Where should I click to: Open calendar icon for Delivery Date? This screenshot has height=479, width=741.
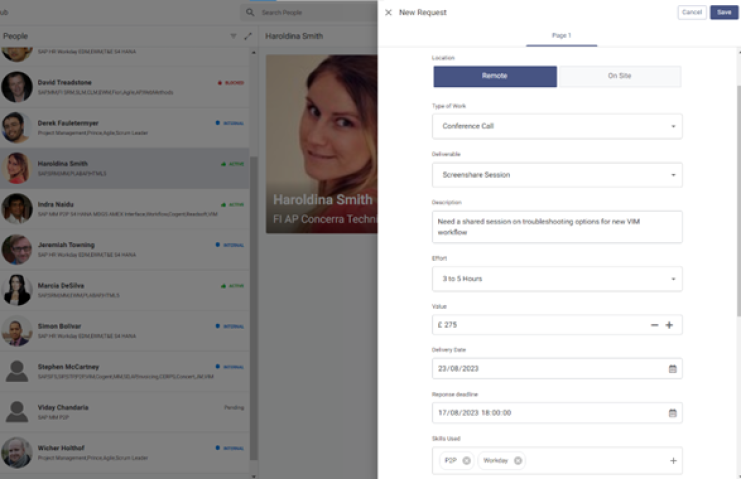point(672,368)
